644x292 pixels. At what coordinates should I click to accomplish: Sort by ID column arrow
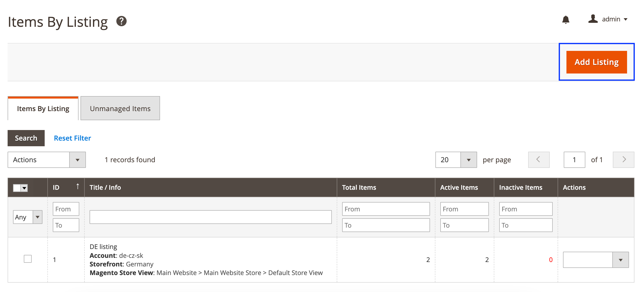(78, 187)
